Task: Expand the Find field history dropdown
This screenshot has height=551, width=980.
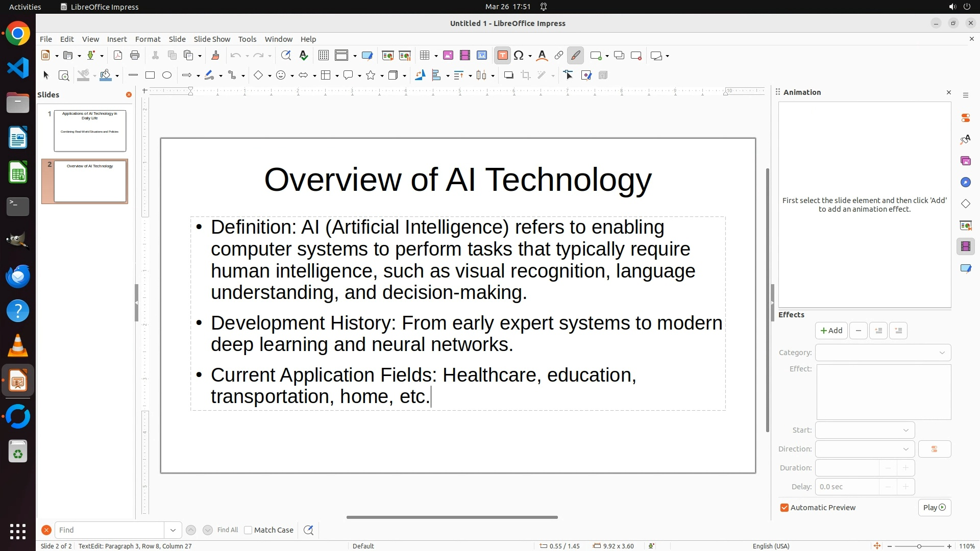Action: 173,530
